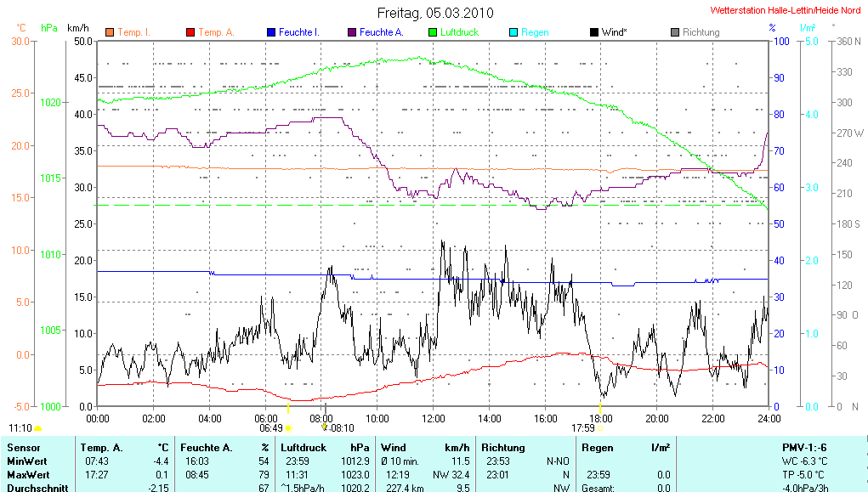The image size is (868, 492).
Task: Click the gray Richtung legend swatch
Action: click(674, 32)
